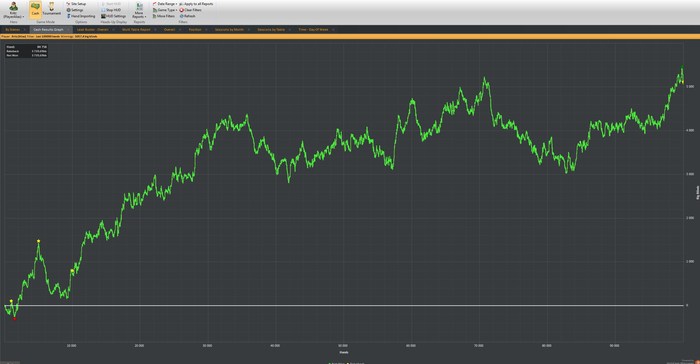The width and height of the screenshot is (700, 364).
Task: Click the disabled Start HUD item
Action: [111, 4]
